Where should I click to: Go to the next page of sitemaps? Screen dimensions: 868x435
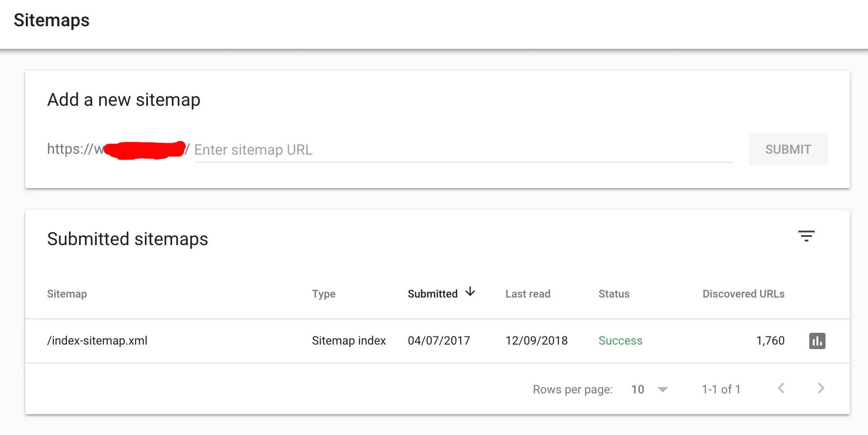[821, 388]
